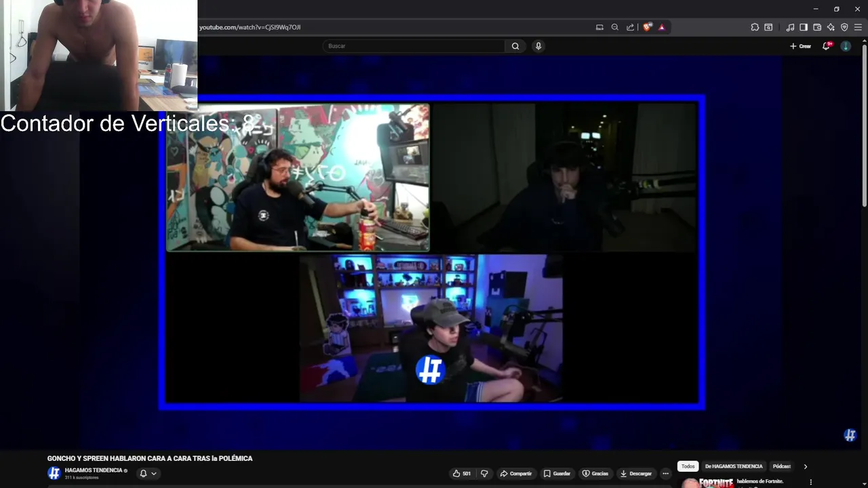868x488 pixels.
Task: Click the video title GONCHO Y SPREEN HABLARON
Action: 150,459
